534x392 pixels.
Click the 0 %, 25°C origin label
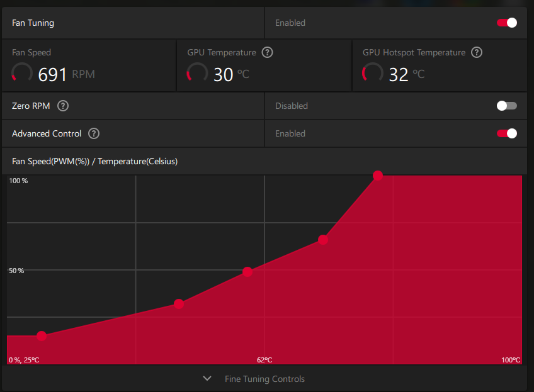(24, 360)
